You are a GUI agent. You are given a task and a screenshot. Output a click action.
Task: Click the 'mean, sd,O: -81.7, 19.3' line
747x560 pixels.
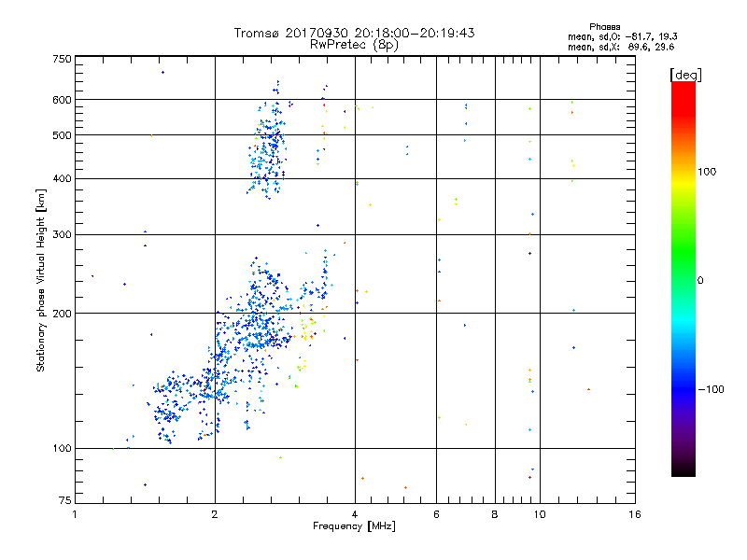pos(622,36)
